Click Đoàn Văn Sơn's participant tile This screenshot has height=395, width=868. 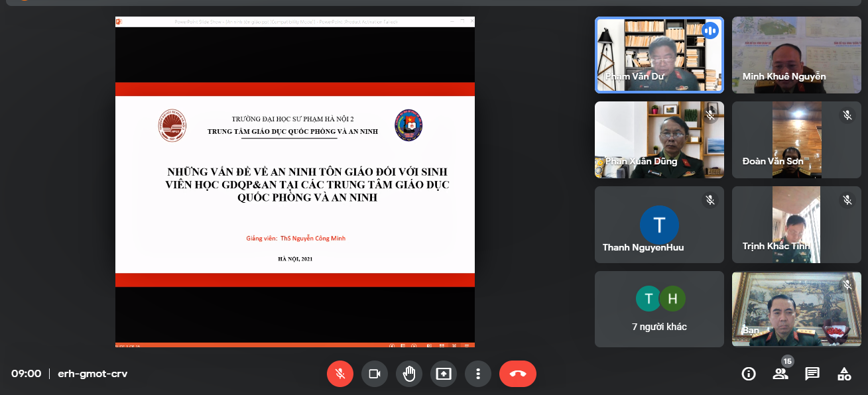point(796,140)
